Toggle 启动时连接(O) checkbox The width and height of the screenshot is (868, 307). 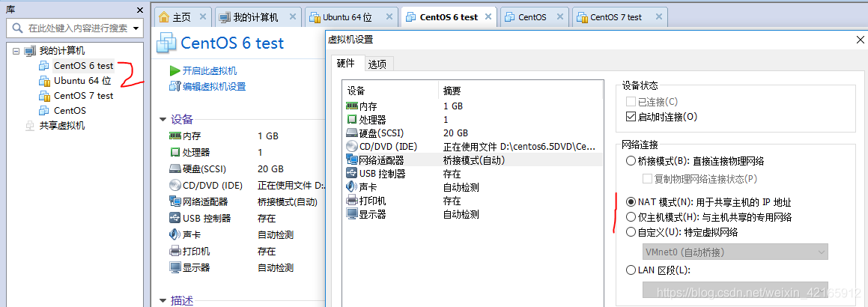pyautogui.click(x=631, y=117)
